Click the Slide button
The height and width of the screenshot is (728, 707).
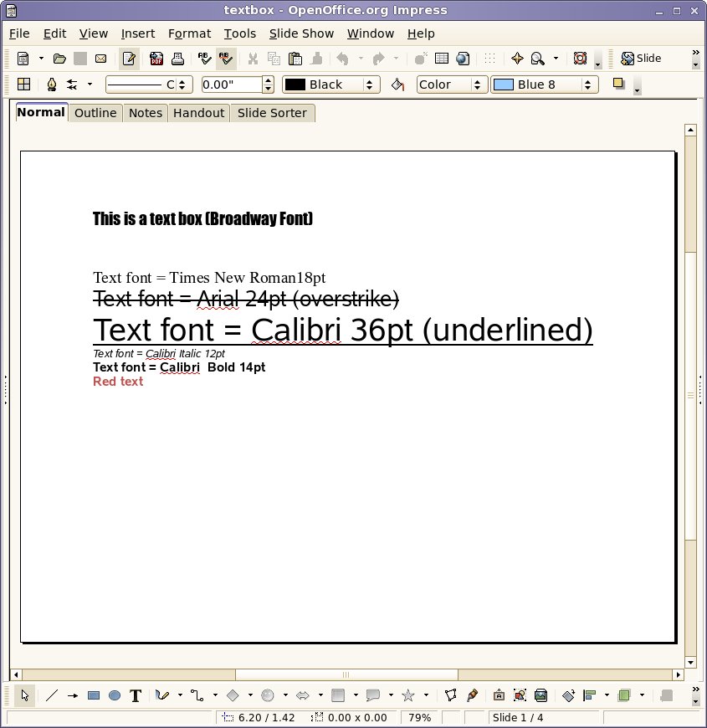[x=641, y=59]
